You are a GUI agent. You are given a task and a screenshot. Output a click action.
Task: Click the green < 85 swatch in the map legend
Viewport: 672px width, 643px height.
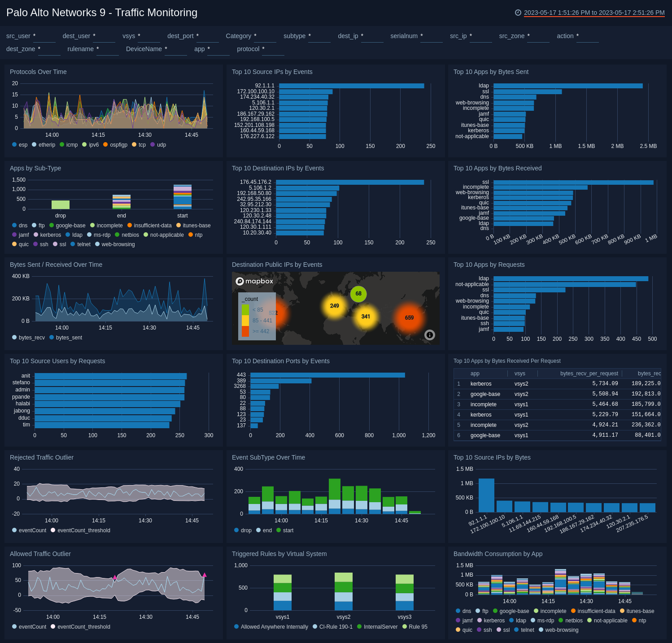pos(246,309)
